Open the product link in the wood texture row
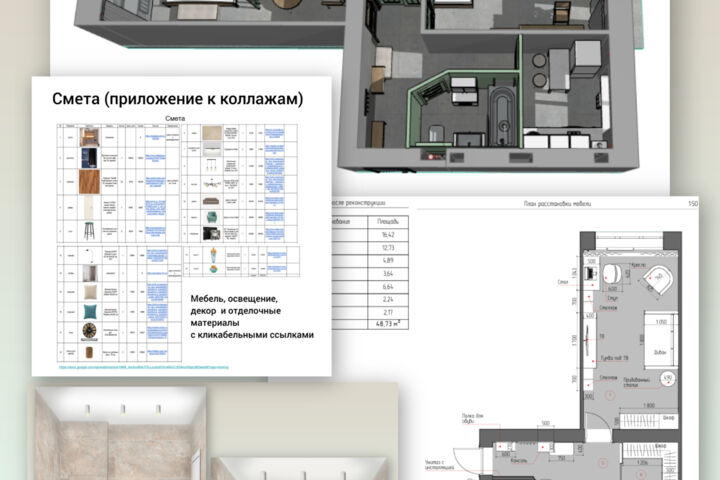The image size is (720, 480). click(x=156, y=182)
